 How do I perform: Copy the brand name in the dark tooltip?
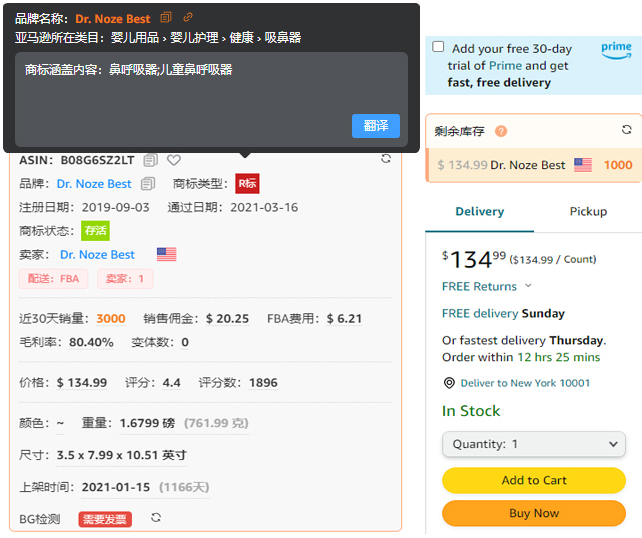click(x=166, y=18)
